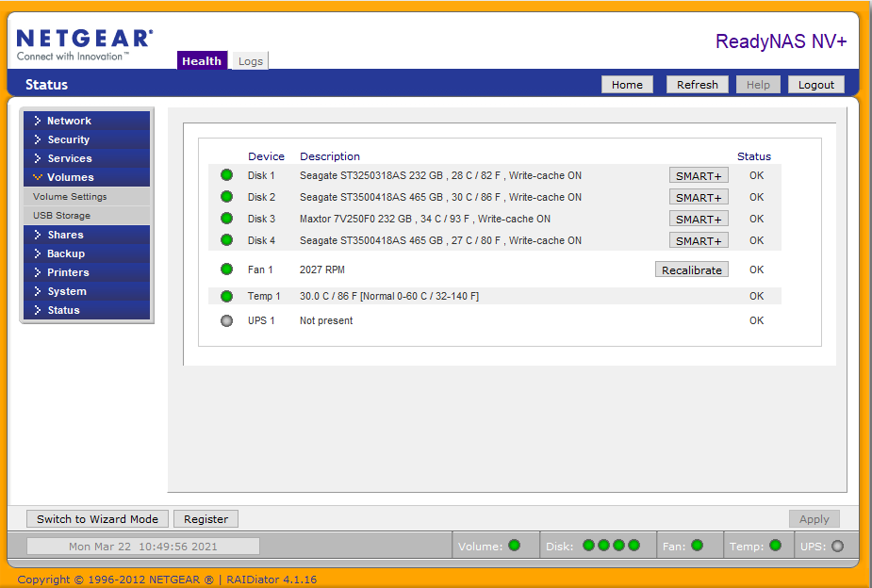Switch to the Logs tab
The height and width of the screenshot is (588, 872).
coord(250,61)
